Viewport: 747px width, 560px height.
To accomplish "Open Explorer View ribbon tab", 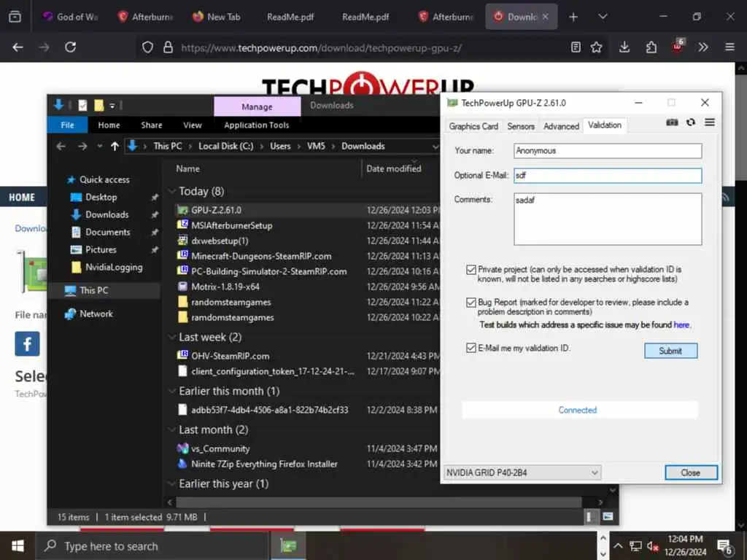I will [x=193, y=125].
